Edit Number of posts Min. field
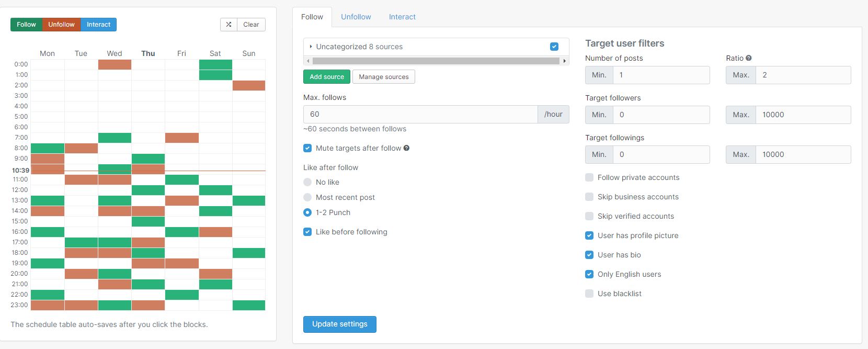 pyautogui.click(x=661, y=75)
